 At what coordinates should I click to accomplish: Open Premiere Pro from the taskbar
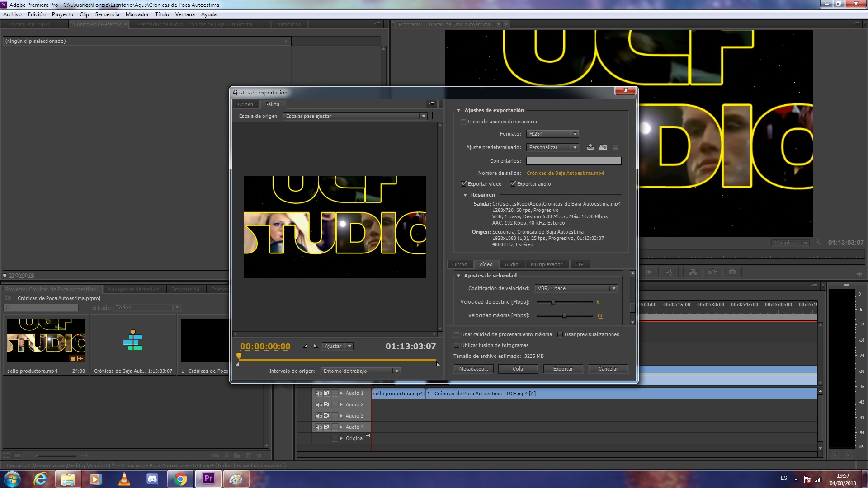pos(208,479)
